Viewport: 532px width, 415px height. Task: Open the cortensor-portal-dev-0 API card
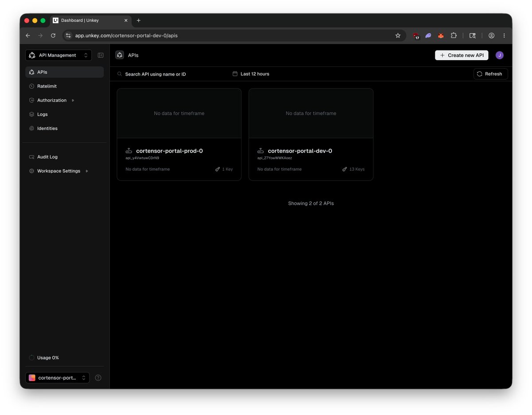(x=311, y=135)
